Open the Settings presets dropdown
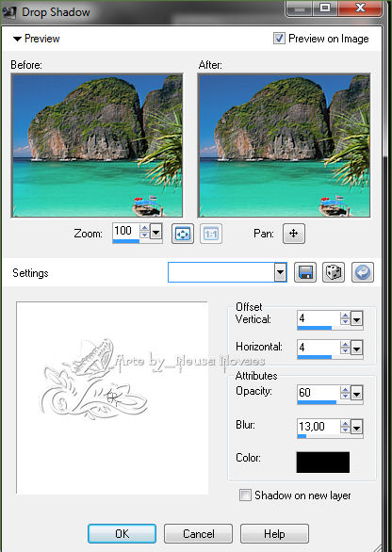Viewport: 392px width, 552px height. (281, 272)
